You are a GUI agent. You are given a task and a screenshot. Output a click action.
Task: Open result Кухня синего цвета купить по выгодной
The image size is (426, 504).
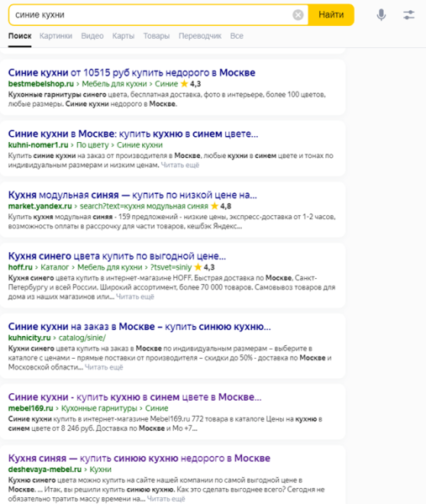(x=117, y=256)
